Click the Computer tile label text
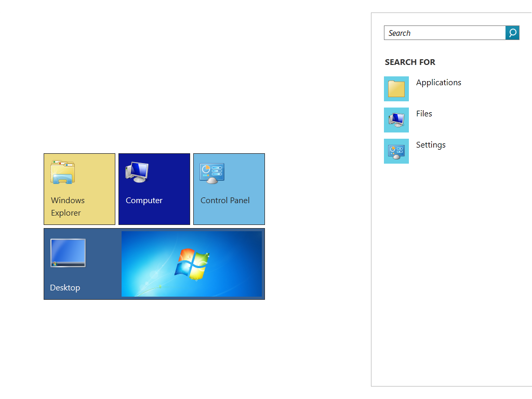 (144, 201)
